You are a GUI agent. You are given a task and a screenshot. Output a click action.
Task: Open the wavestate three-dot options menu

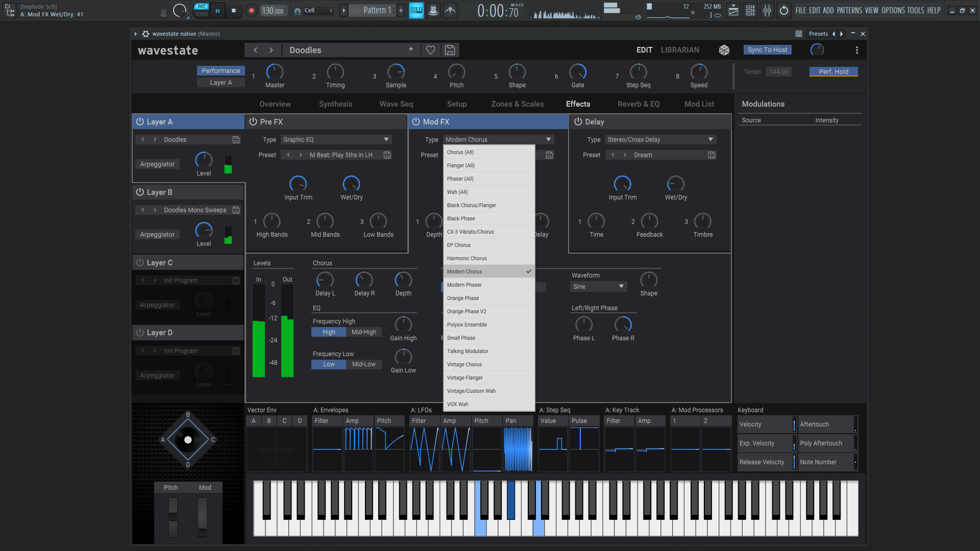pyautogui.click(x=857, y=50)
